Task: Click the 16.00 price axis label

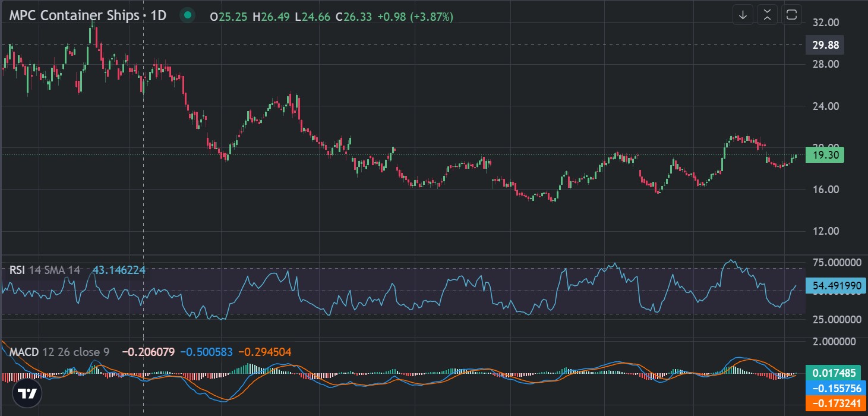Action: [x=825, y=190]
